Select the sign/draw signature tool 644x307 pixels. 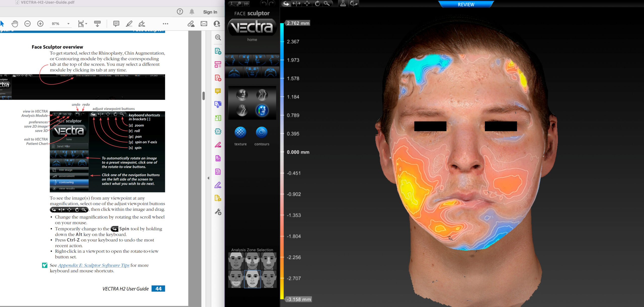(x=142, y=24)
